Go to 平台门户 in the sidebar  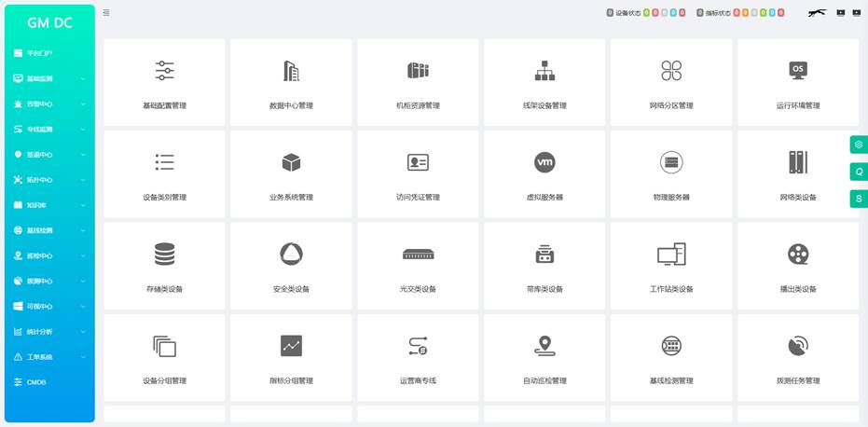[49, 53]
